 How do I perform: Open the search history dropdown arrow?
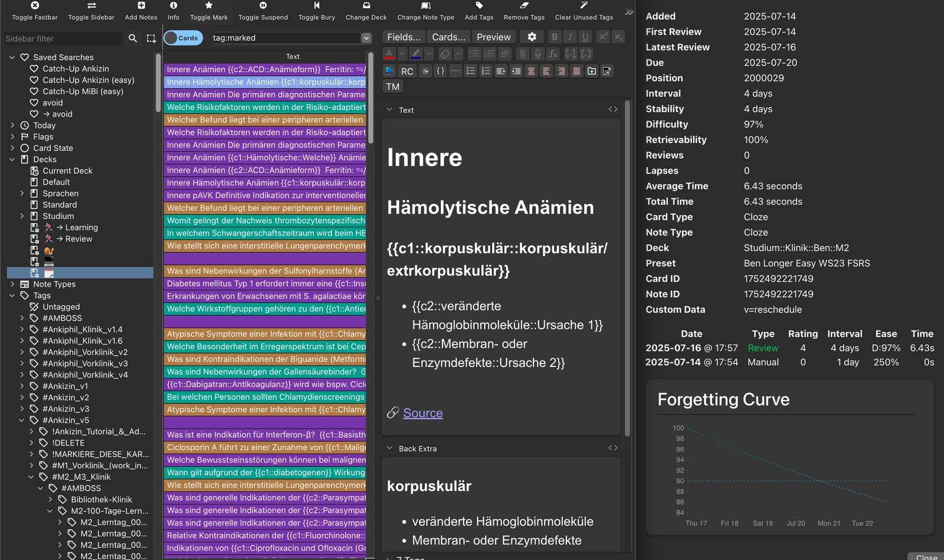tap(366, 38)
